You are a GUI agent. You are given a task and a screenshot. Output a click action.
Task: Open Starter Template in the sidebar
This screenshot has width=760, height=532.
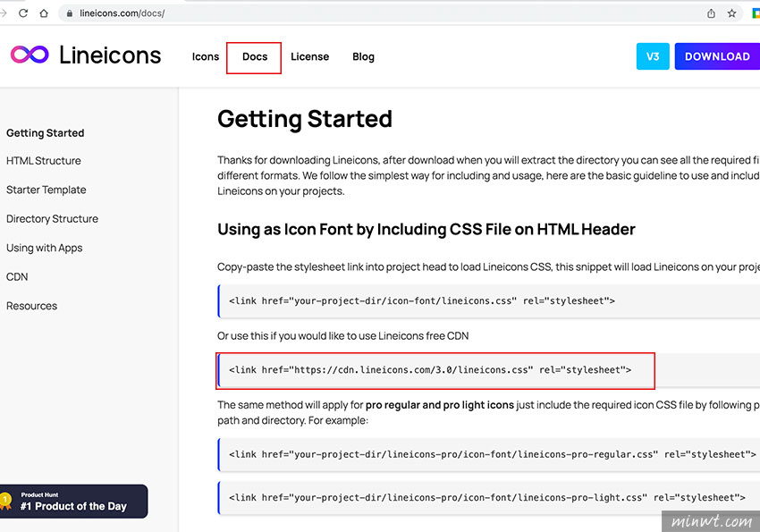click(x=46, y=190)
